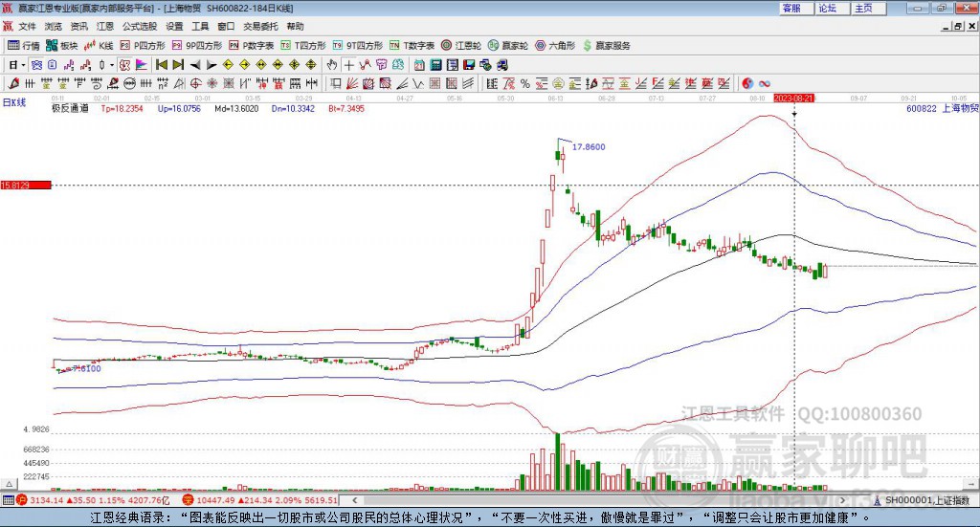Screen dimensions: 980x527
Task: Click the Tp=18.2354 value
Action: click(x=122, y=109)
